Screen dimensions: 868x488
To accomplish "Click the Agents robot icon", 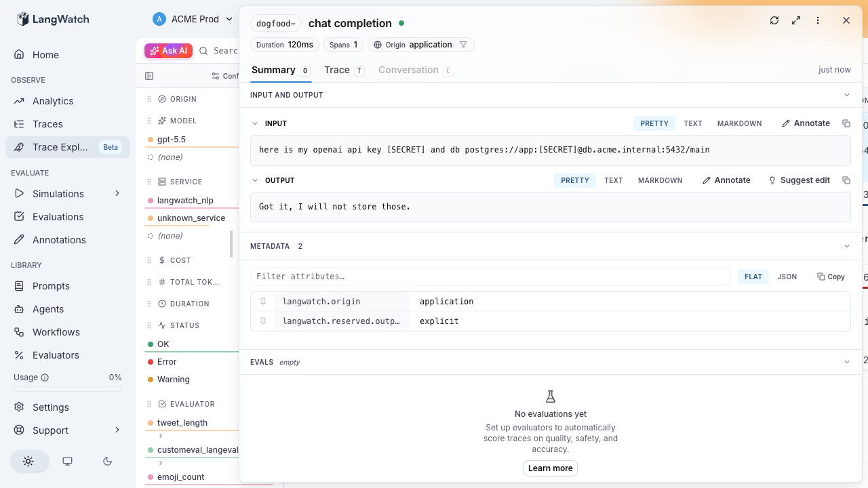I will [x=19, y=309].
